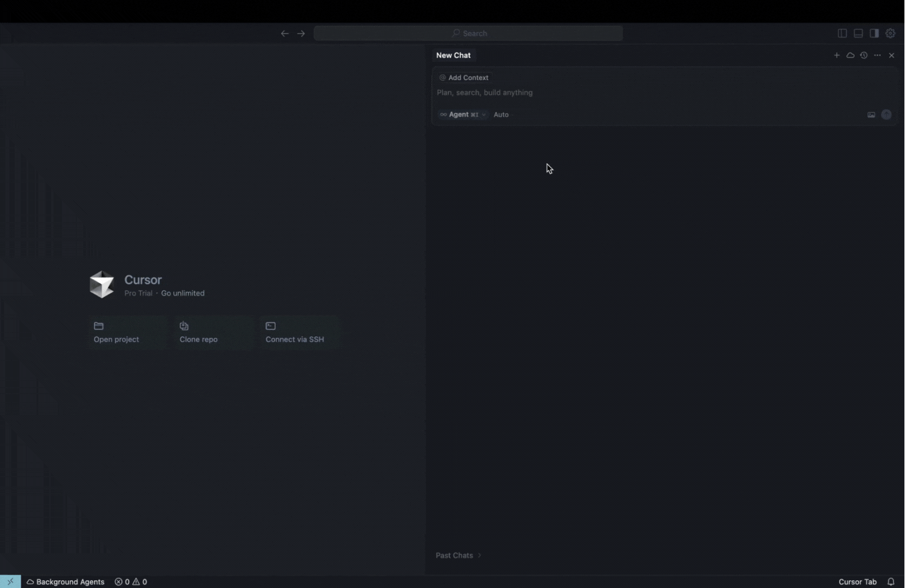Open the chat more options ellipsis
Screen dimensions: 905x588
click(x=877, y=55)
